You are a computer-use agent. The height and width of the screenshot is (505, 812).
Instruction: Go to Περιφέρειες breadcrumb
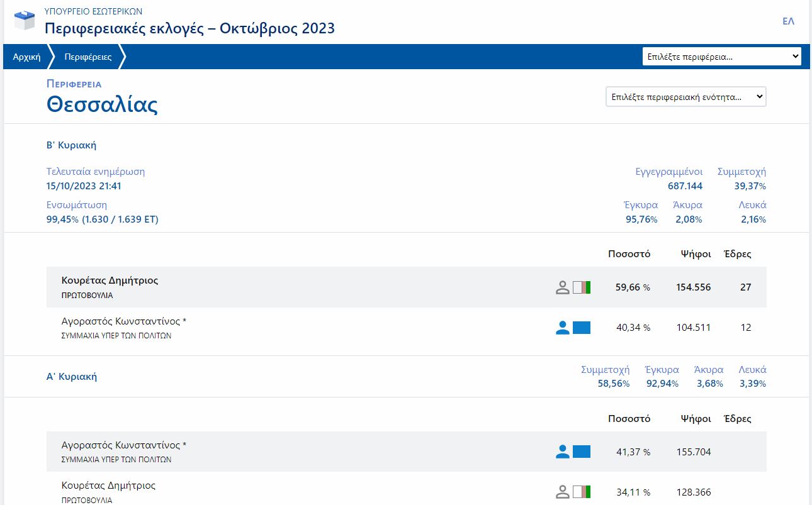[x=88, y=57]
